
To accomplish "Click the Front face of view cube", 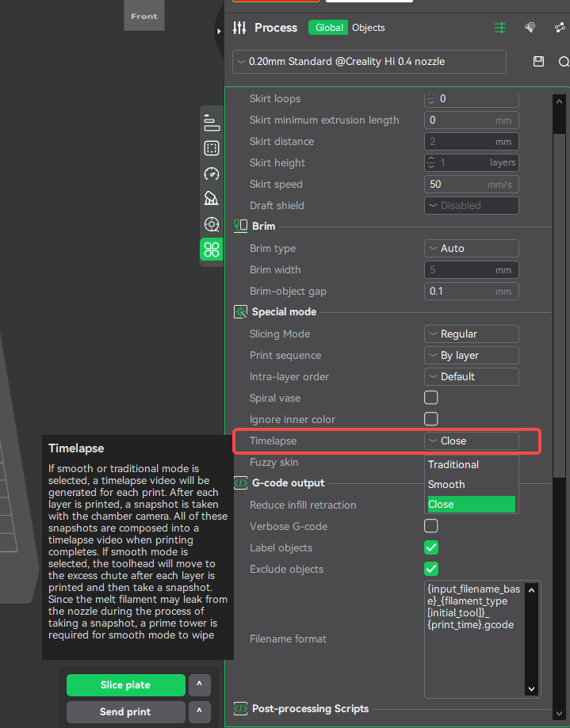I will 144,16.
